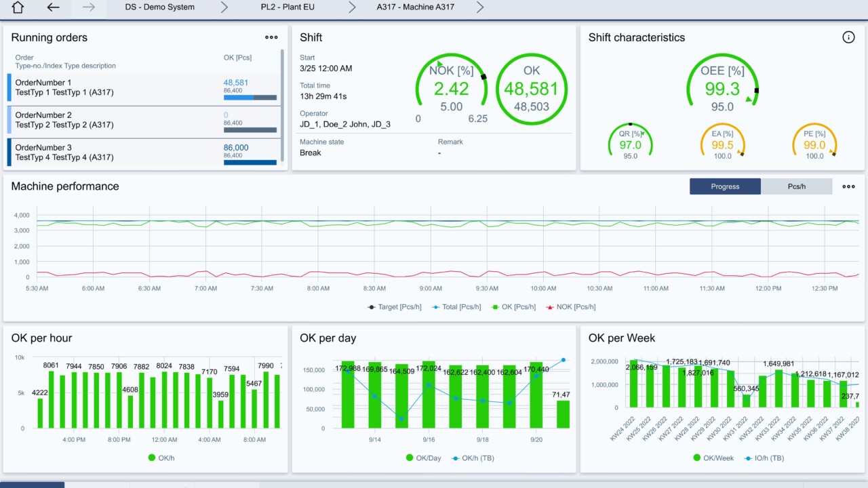The image size is (868, 488).
Task: Click the OK 48,581 gauge
Action: pyautogui.click(x=532, y=89)
